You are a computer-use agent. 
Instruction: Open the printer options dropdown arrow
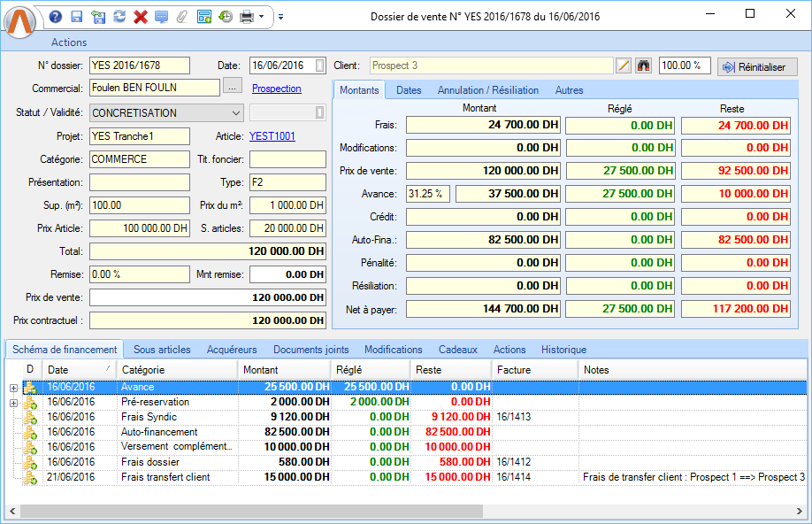pyautogui.click(x=262, y=17)
